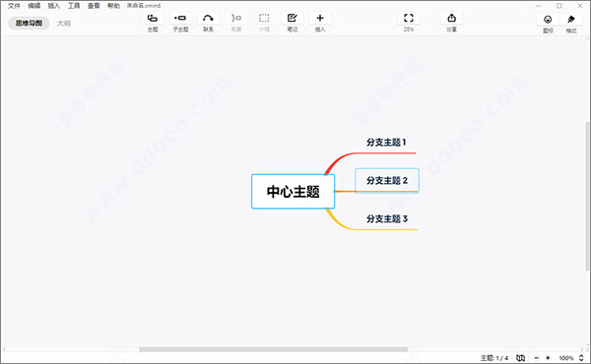591x364 pixels.
Task: Open the 编辑 (Edit) menu
Action: pyautogui.click(x=33, y=6)
